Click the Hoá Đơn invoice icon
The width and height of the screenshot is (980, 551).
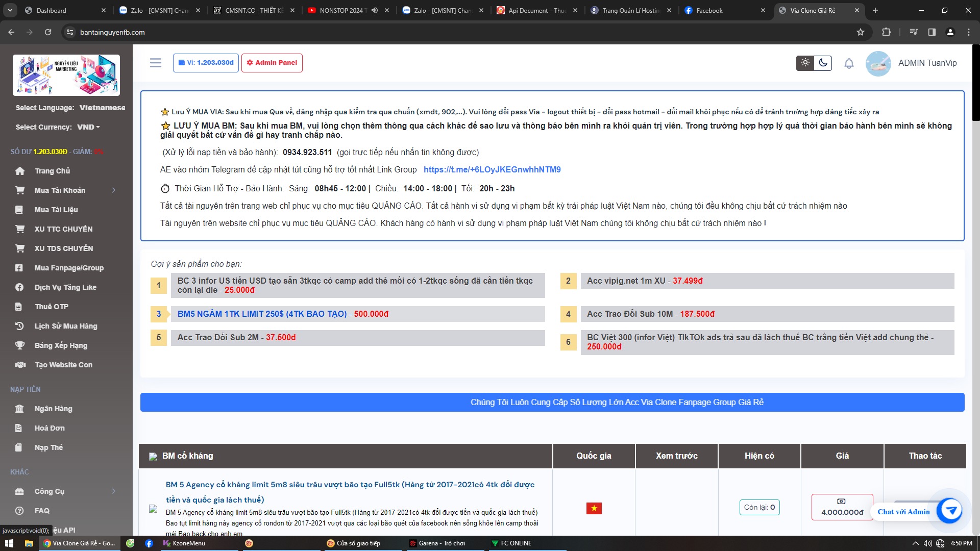(x=19, y=428)
